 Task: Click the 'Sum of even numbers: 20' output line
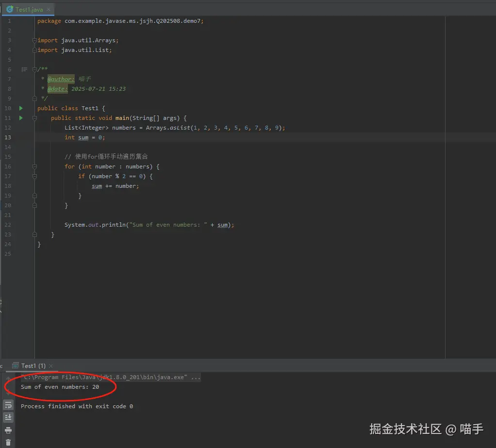pyautogui.click(x=60, y=387)
